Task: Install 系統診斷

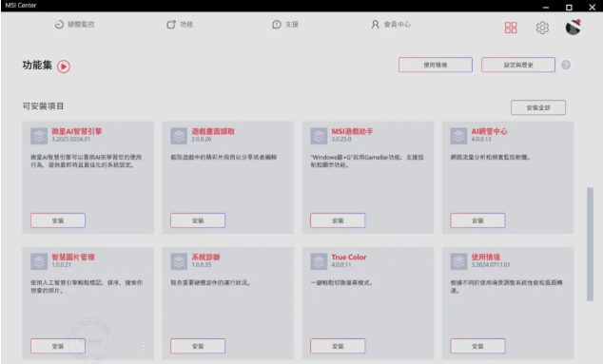Action: [x=198, y=346]
